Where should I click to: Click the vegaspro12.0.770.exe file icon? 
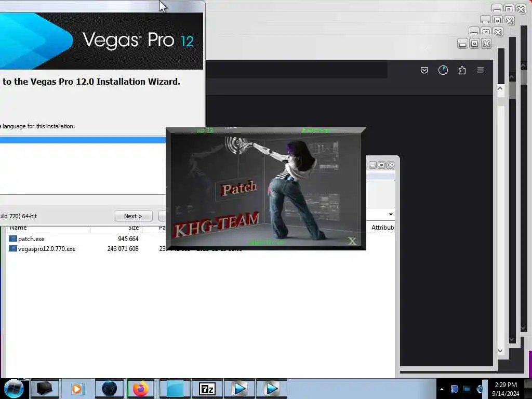(13, 249)
